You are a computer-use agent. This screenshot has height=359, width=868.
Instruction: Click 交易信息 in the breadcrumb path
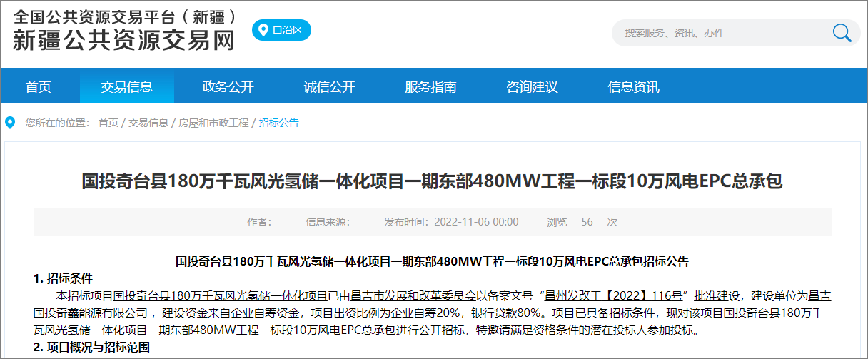click(x=148, y=123)
